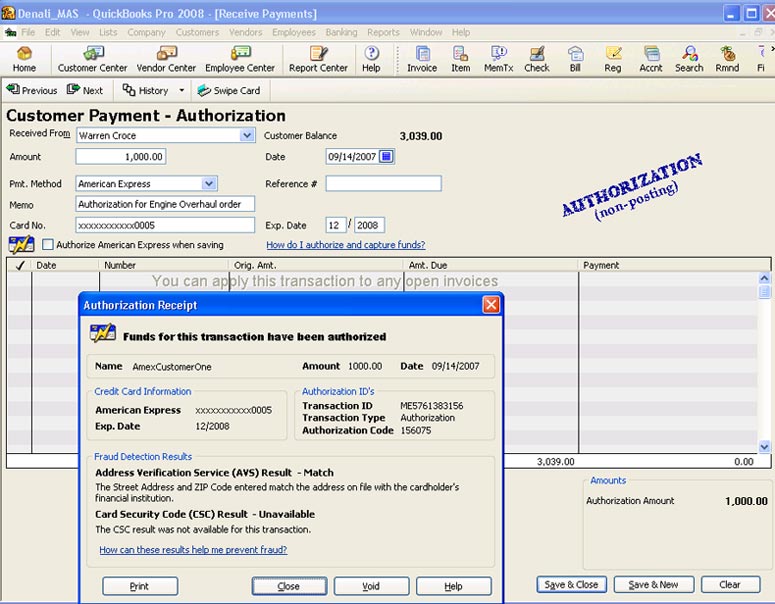Click the History toolbar button
This screenshot has height=604, width=775.
[146, 90]
